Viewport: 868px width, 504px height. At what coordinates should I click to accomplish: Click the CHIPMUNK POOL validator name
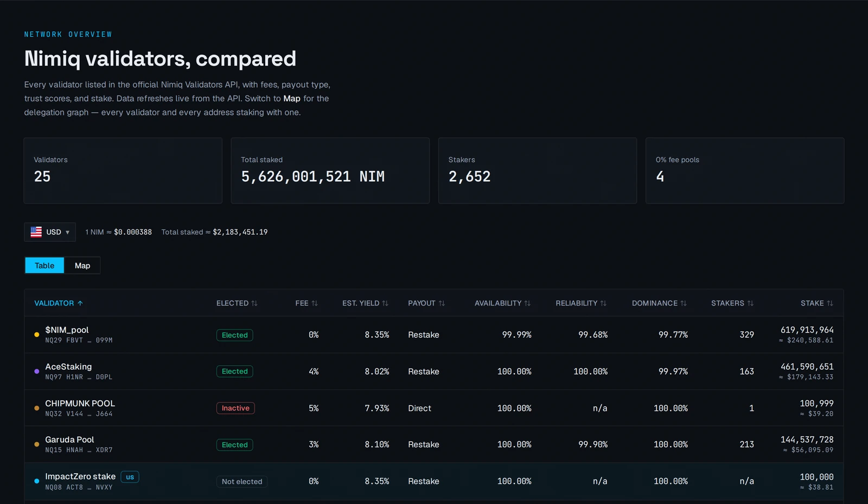80,404
